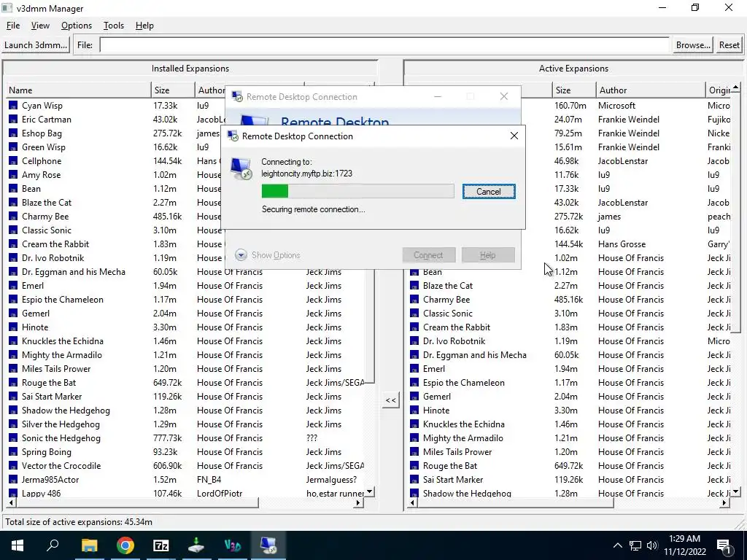Click the Amy Rose row icon in Installed

coord(13,175)
